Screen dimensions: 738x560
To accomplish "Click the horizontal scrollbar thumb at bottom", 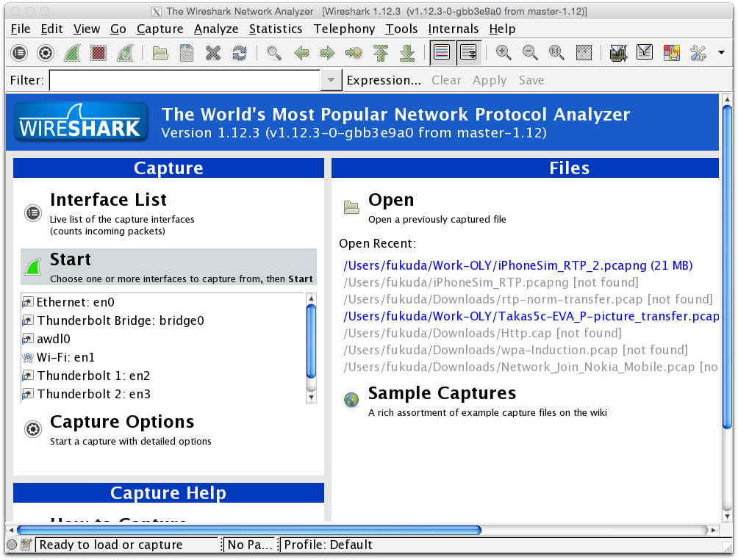I will (249, 531).
